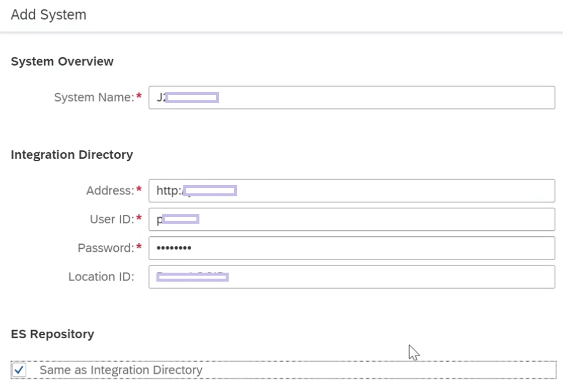
Task: Click the Add System dialog title
Action: coord(48,15)
